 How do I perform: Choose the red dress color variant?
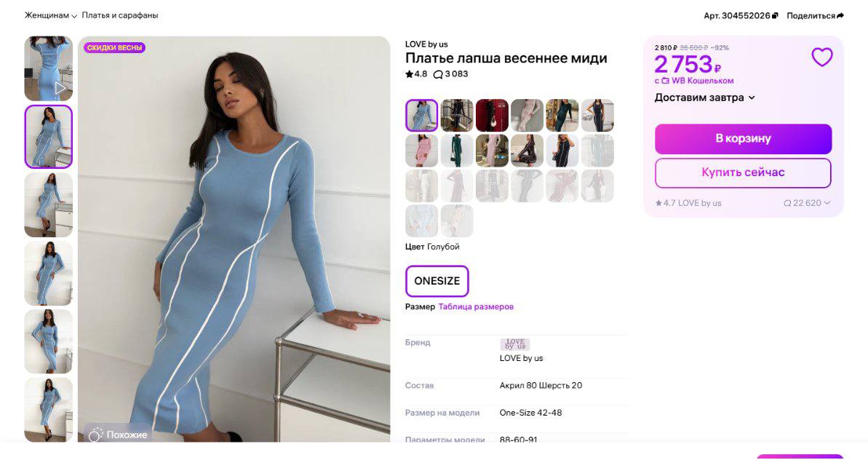(492, 115)
